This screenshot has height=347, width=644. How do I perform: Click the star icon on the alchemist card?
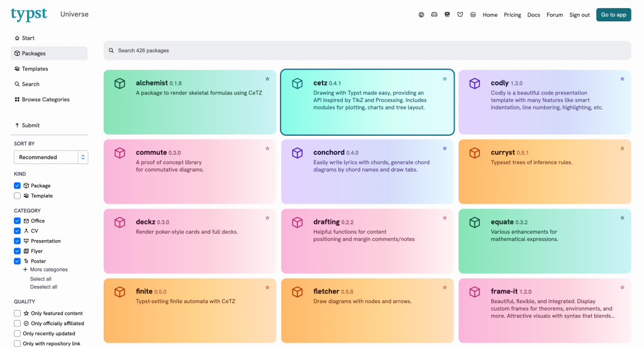(267, 79)
